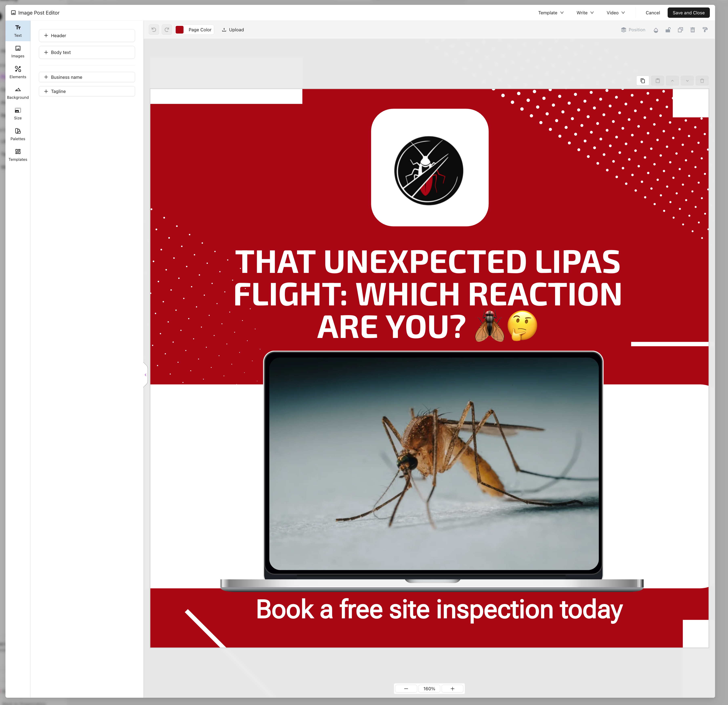Click the top toolbar's trash delete icon
The image size is (728, 705).
pyautogui.click(x=693, y=30)
